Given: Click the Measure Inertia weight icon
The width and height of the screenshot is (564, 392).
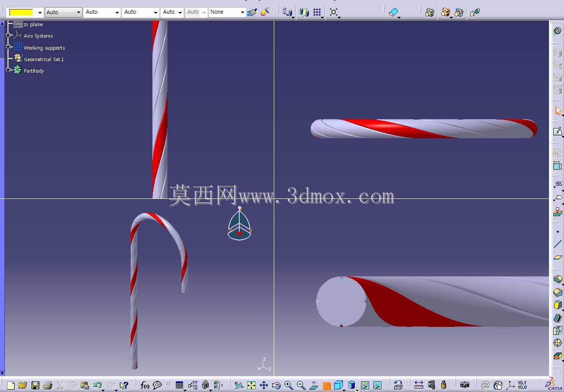Looking at the screenshot, I should coord(443,385).
